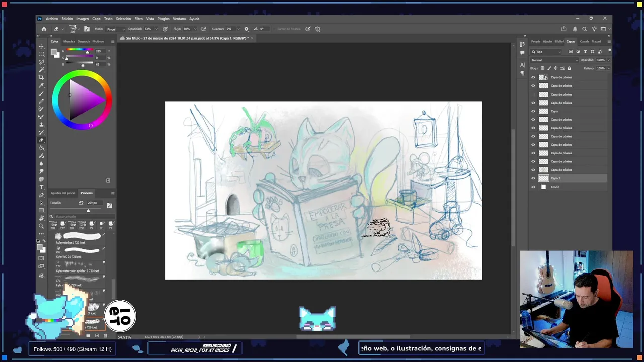Select the Crop tool

41,77
